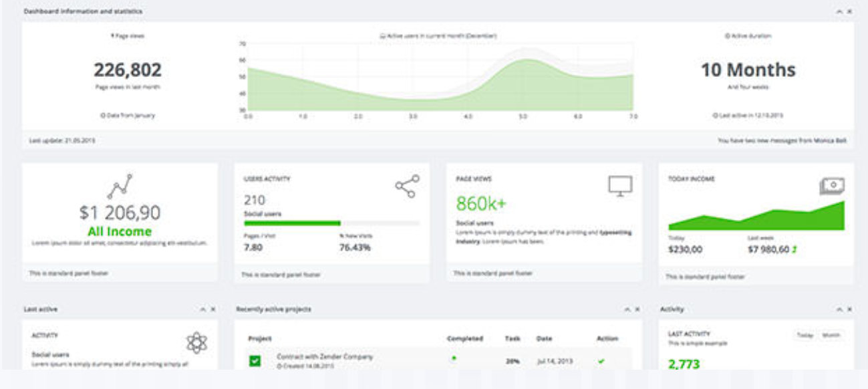Viewport: 868px width, 389px height.
Task: Collapse the Recently active projects panel
Action: [627, 309]
